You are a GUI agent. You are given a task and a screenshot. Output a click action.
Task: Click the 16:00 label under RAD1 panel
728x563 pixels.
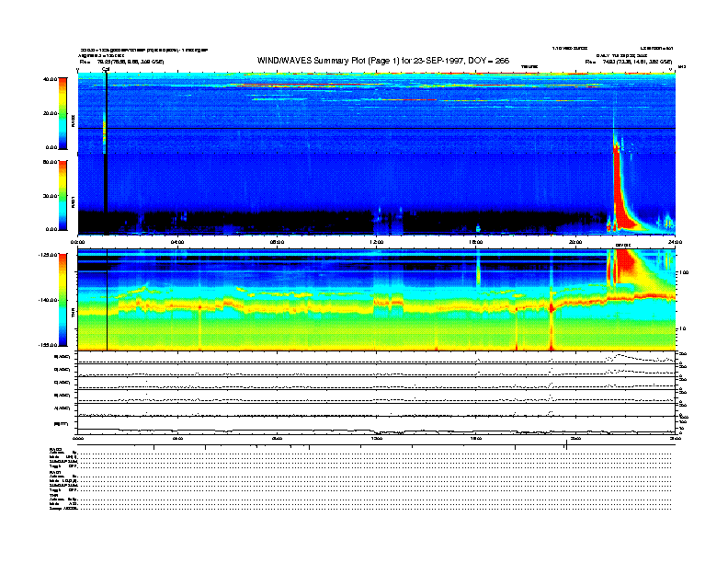click(x=476, y=242)
